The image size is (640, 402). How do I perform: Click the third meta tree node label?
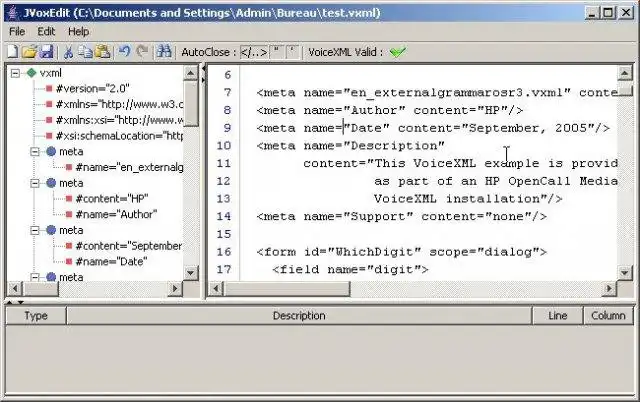pos(71,231)
